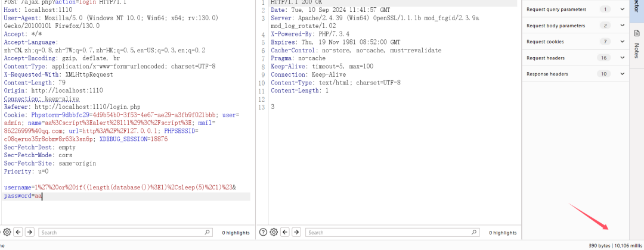Click response Cache-Control no-store line
644x250 pixels.
356,51
